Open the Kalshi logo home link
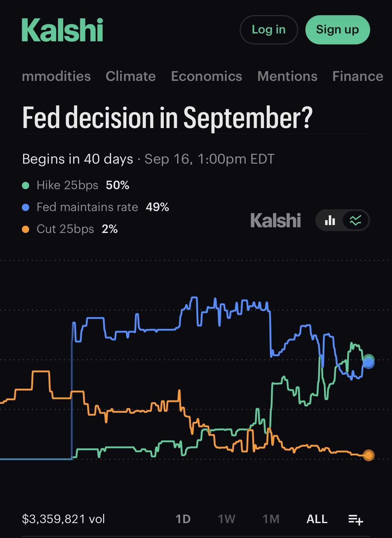 tap(62, 30)
